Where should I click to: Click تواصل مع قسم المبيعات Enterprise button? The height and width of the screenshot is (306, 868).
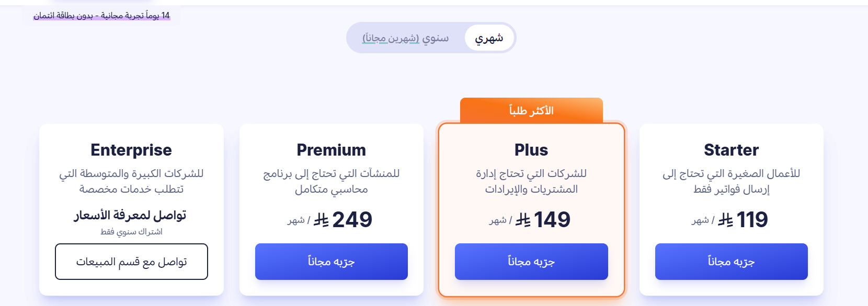pyautogui.click(x=131, y=261)
